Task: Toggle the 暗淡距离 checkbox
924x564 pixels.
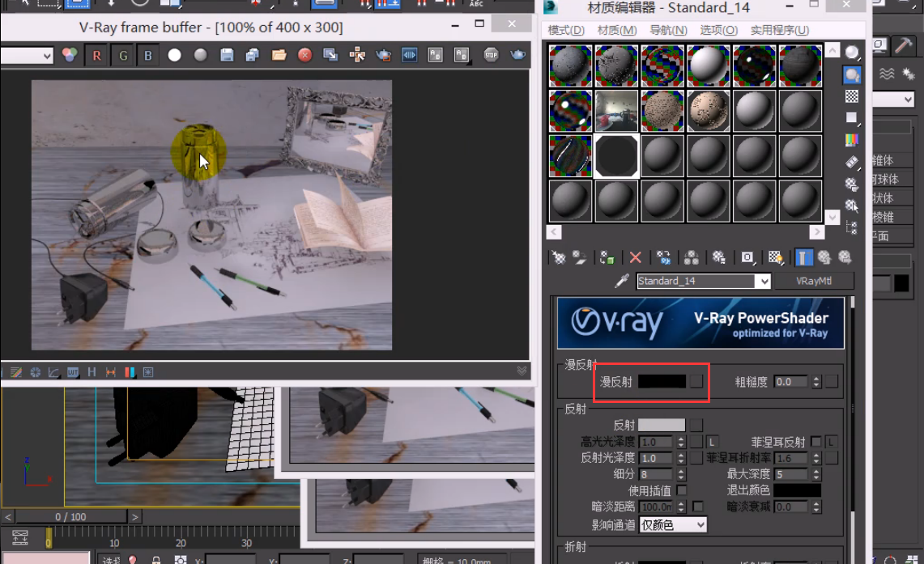Action: point(697,507)
